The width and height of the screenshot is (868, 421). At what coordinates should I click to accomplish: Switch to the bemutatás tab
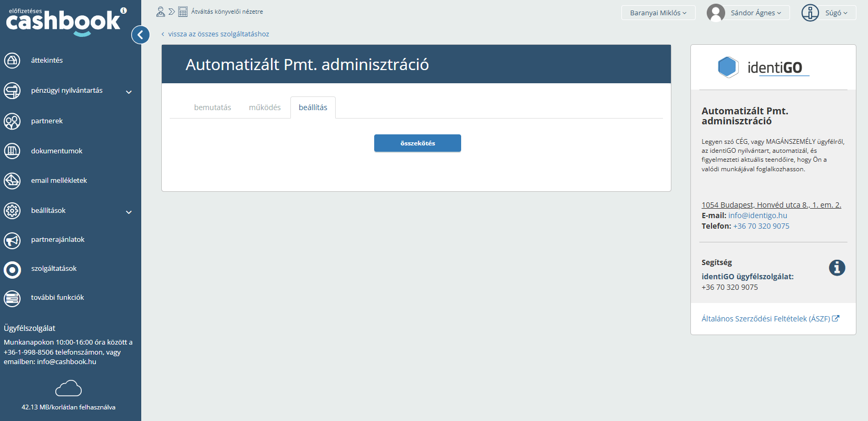(212, 107)
